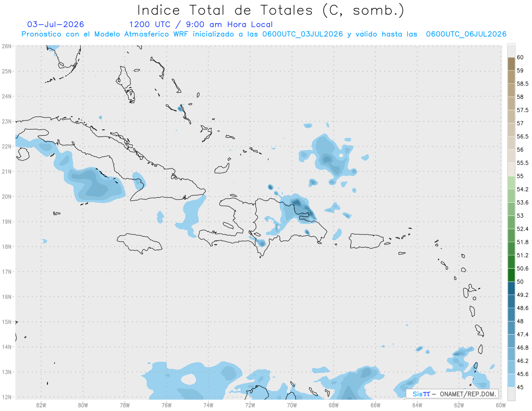Click the 18N latitude label
The image size is (532, 411).
[7, 247]
